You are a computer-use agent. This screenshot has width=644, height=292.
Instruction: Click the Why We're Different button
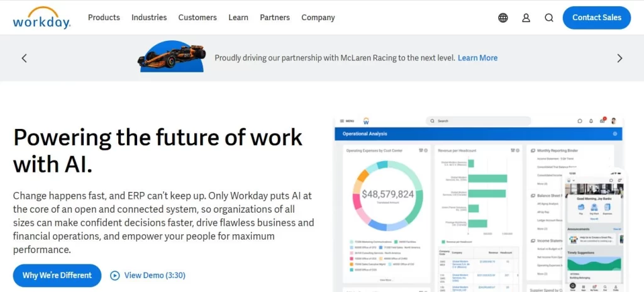[57, 275]
